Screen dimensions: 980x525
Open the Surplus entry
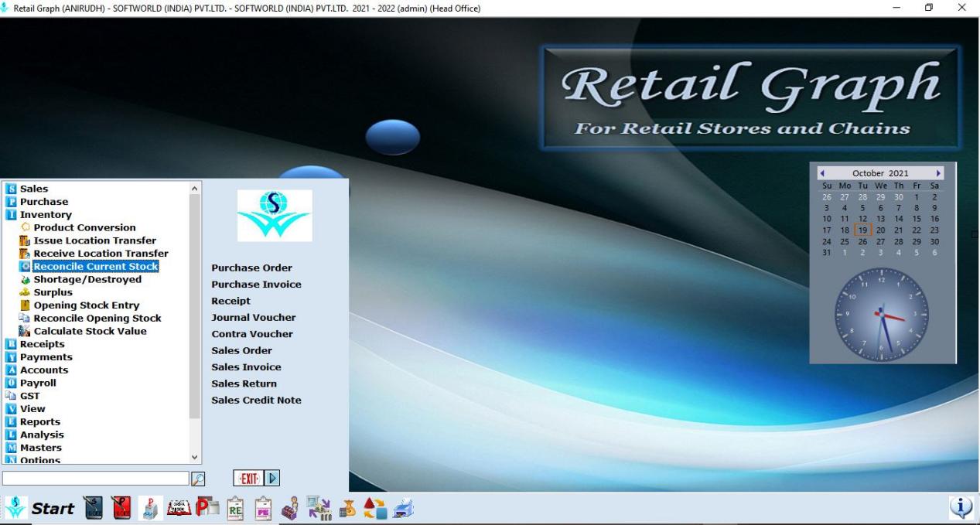point(53,292)
